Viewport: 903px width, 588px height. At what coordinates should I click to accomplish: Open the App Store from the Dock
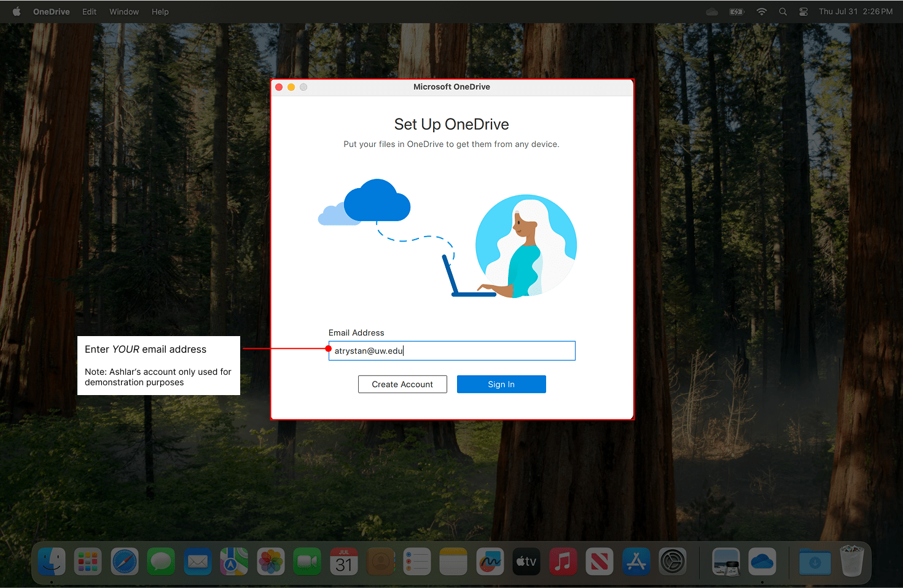636,562
